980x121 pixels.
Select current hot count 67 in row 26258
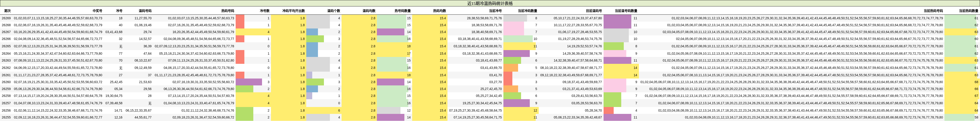pos(976,96)
